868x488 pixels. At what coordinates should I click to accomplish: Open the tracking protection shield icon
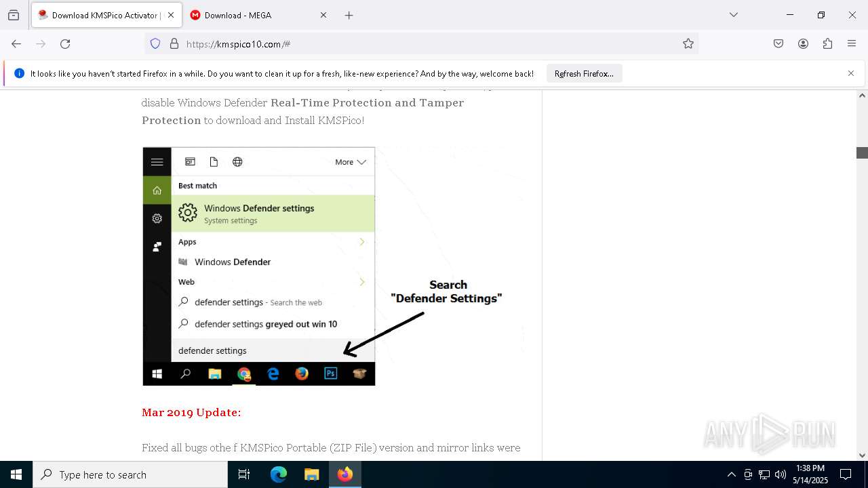[x=155, y=44]
